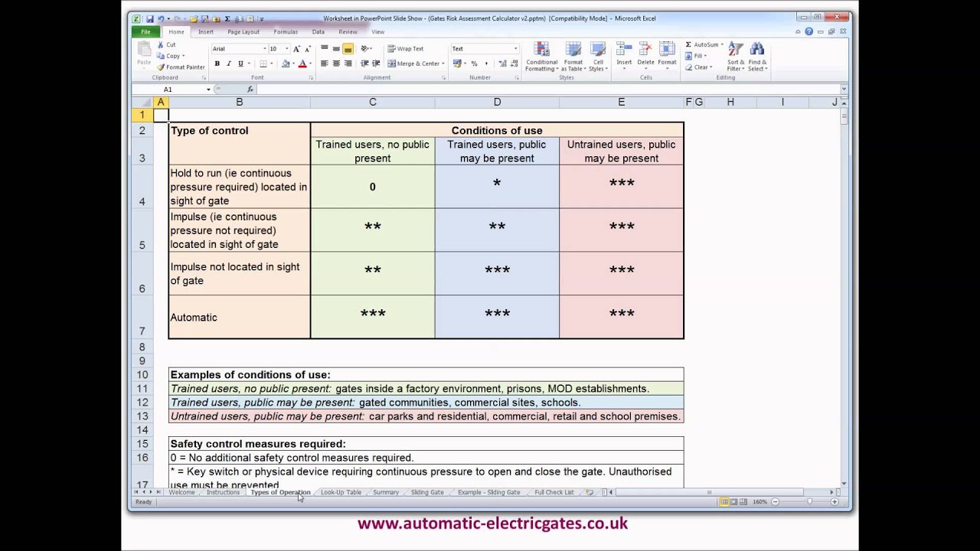980x551 pixels.
Task: Open the Clear dropdown in Editing
Action: pyautogui.click(x=699, y=67)
